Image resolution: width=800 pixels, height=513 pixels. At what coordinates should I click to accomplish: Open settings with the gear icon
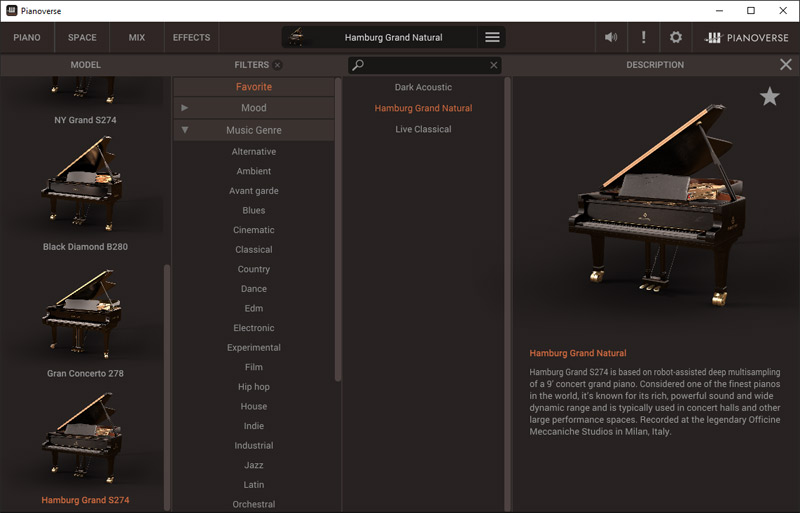point(676,38)
